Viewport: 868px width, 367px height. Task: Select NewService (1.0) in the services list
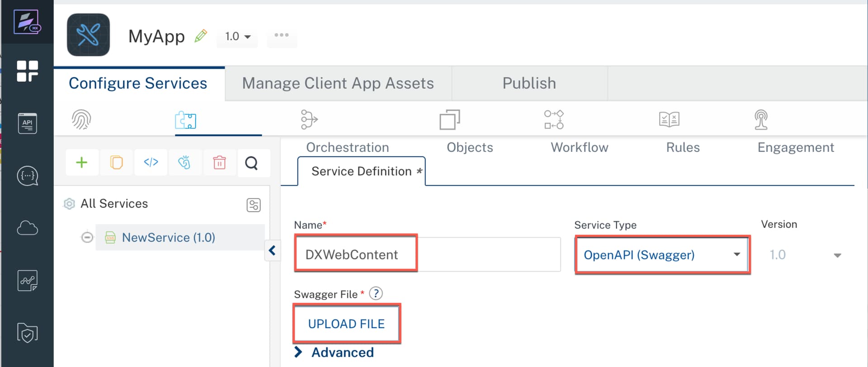pos(168,237)
